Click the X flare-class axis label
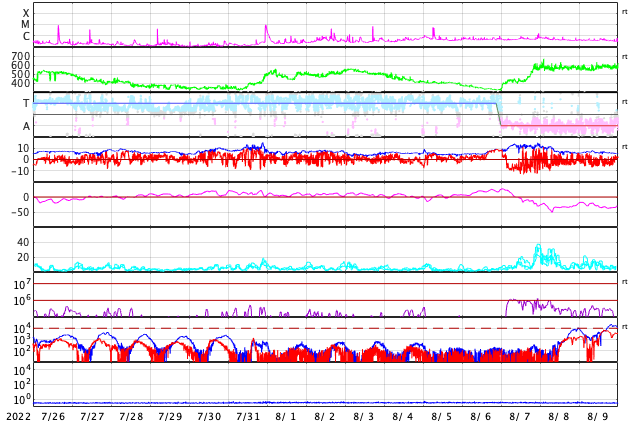Image resolution: width=634 pixels, height=424 pixels. click(x=26, y=13)
